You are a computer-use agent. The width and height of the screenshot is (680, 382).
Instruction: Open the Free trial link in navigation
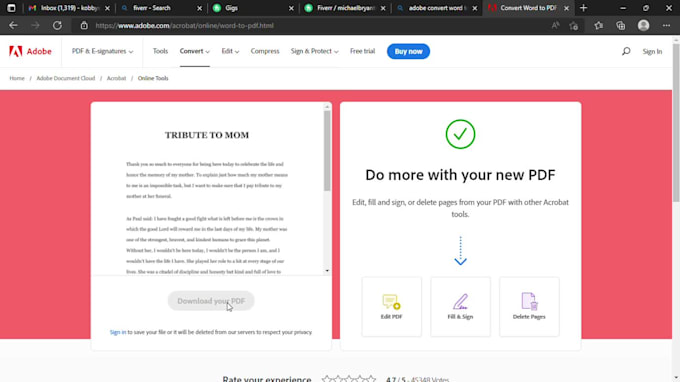(x=363, y=51)
